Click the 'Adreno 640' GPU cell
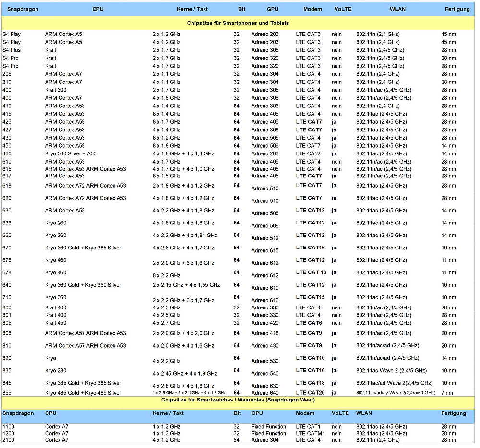 [x=265, y=393]
